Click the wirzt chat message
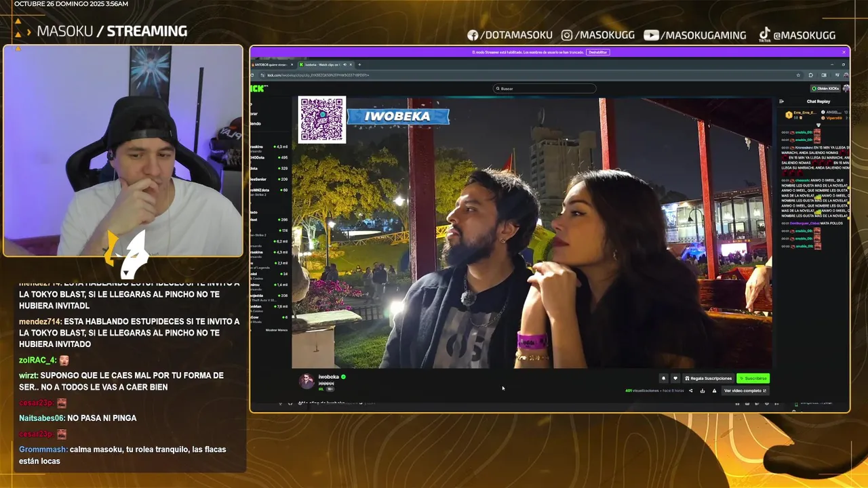The width and height of the screenshot is (868, 488). coord(121,381)
